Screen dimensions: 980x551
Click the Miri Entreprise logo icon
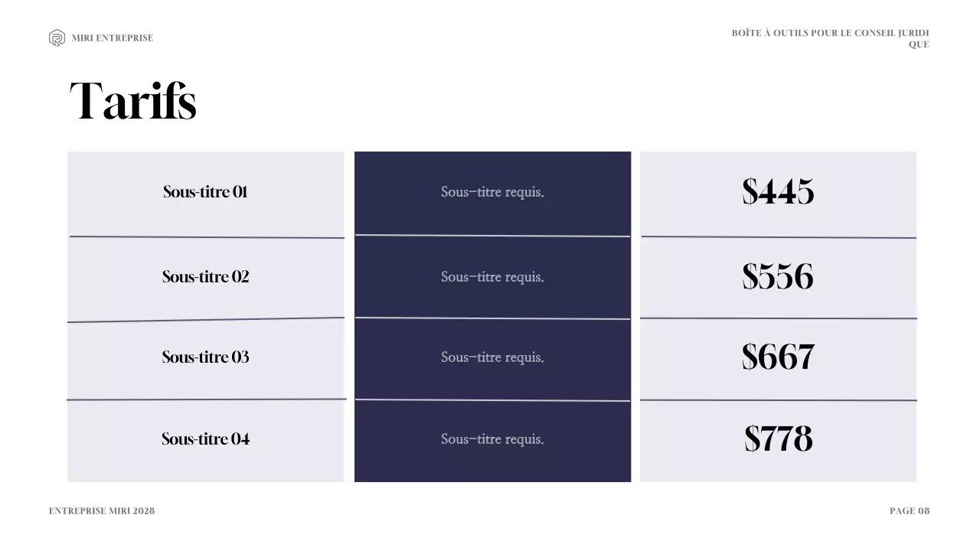57,38
